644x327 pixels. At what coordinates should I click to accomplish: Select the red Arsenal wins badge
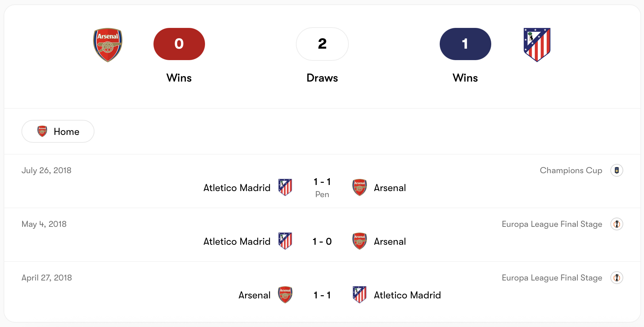(x=179, y=44)
